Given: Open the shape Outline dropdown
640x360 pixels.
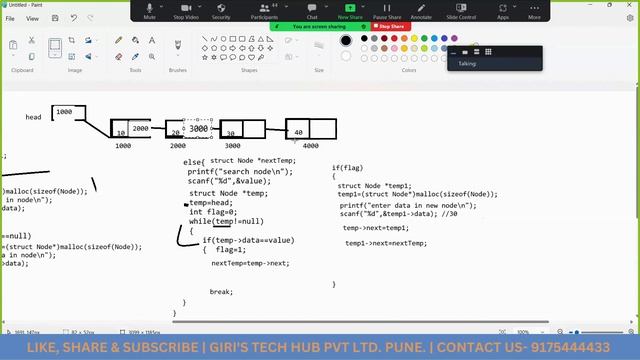Looking at the screenshot, I should coord(297,40).
